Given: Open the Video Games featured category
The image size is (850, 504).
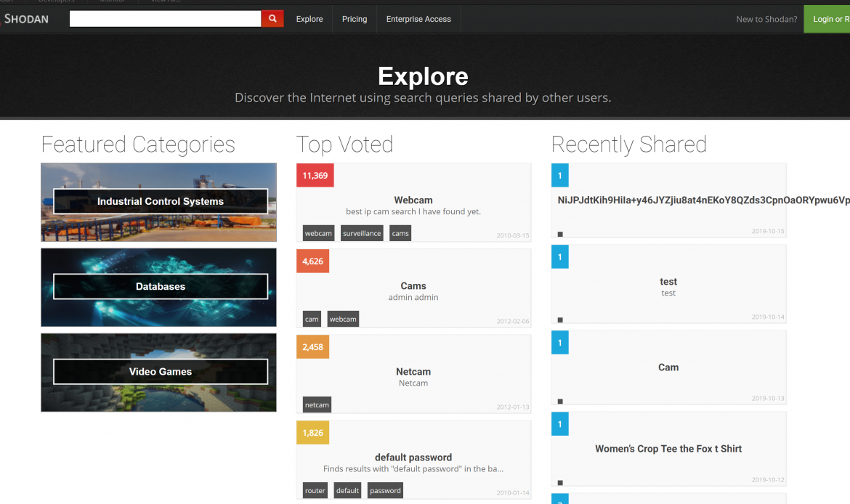Looking at the screenshot, I should point(160,372).
